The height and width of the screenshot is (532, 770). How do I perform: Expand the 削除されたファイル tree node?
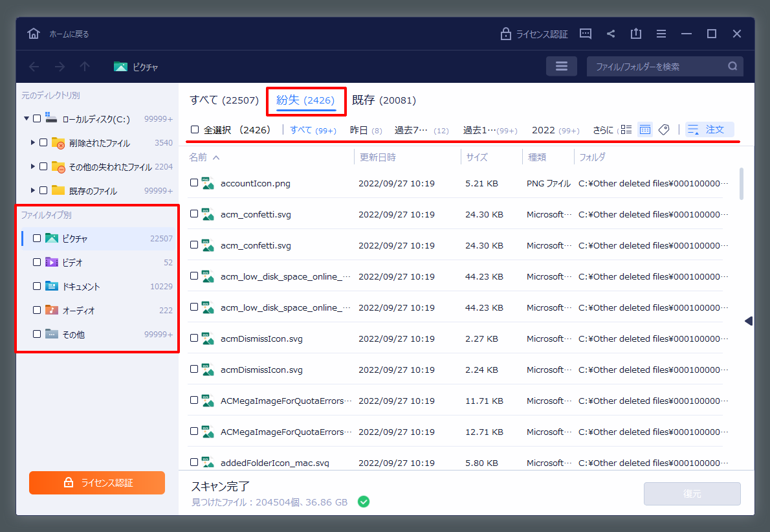[x=33, y=142]
